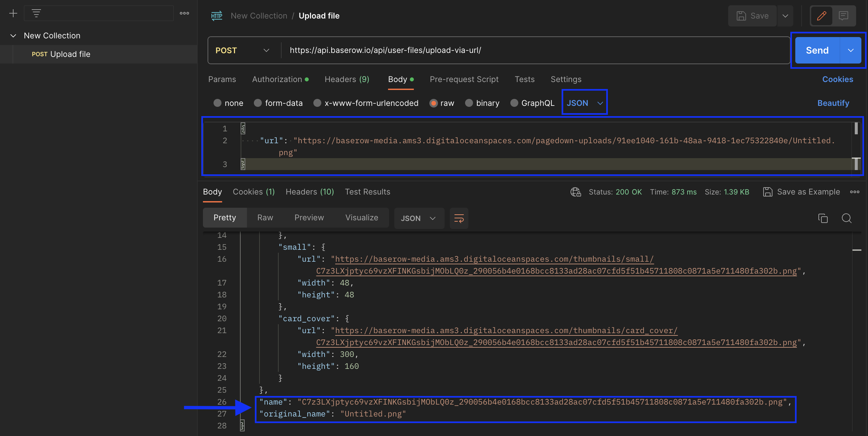Toggle line wrapping icon next to JSON dropdown
Viewport: 868px width, 436px height.
459,218
